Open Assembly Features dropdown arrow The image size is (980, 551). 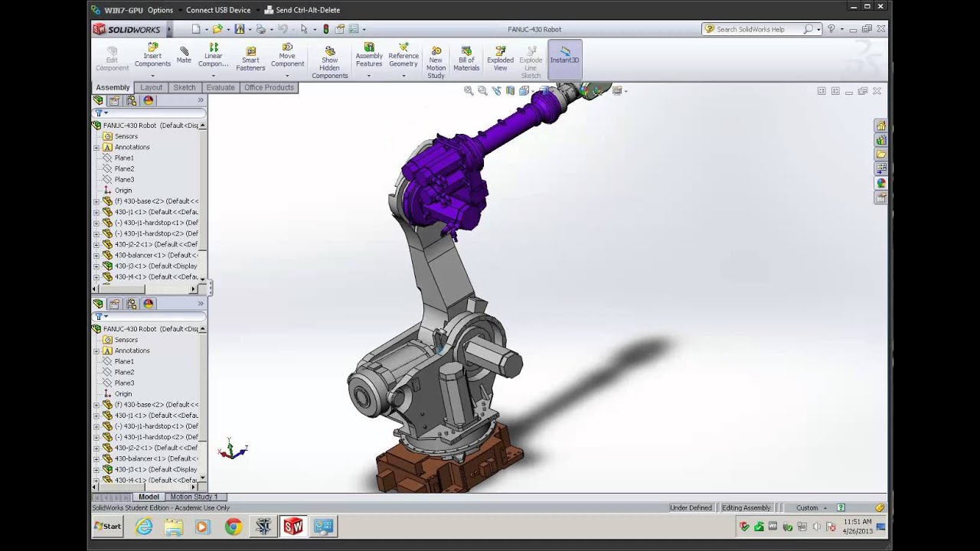369,75
